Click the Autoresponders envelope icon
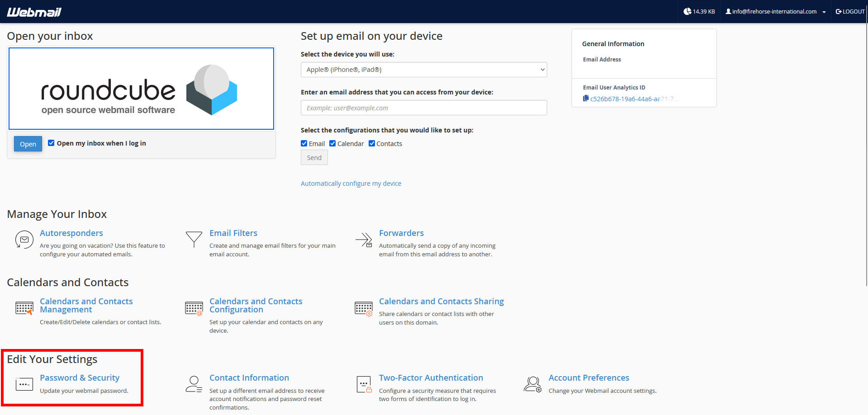The width and height of the screenshot is (868, 415). click(x=24, y=239)
